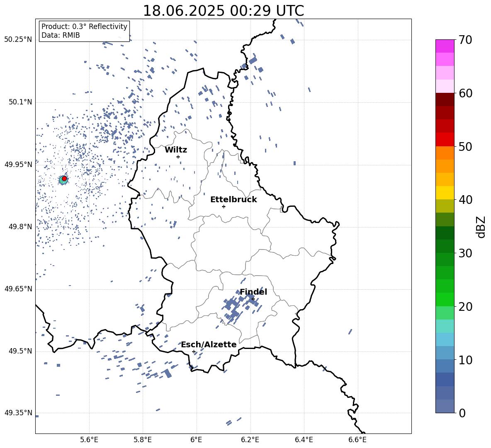Click the 6.2°E longitude label
Viewport: 491px width, 448px height.
(x=250, y=440)
